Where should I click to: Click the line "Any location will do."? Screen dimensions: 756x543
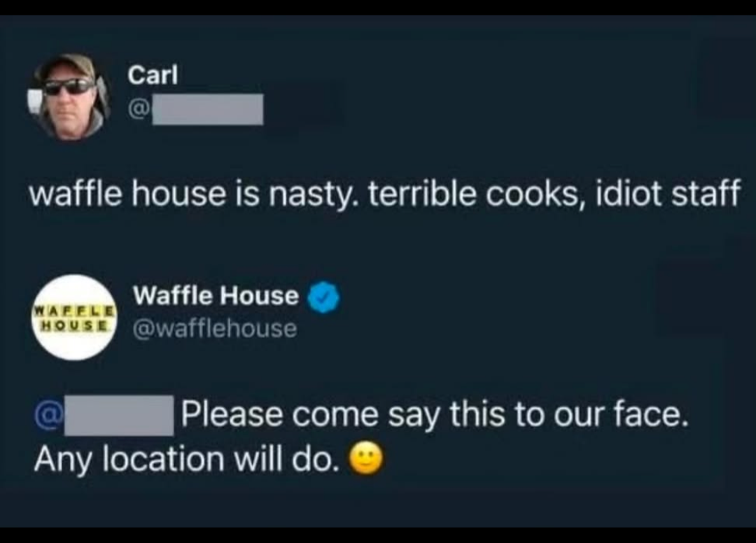pyautogui.click(x=185, y=459)
